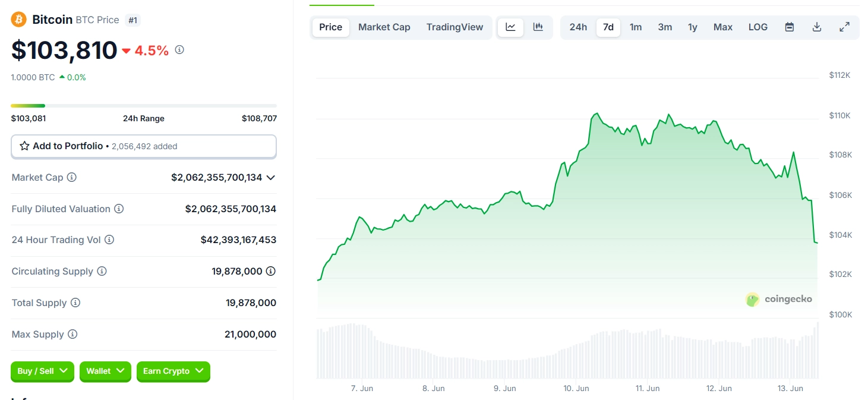Click Max Supply value 21,000,000

pyautogui.click(x=250, y=334)
